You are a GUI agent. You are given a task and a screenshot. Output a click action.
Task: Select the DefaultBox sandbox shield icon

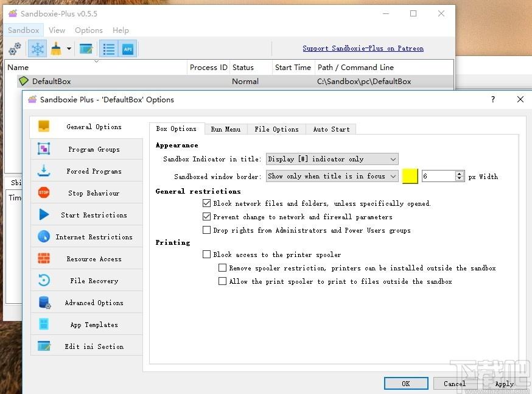23,81
